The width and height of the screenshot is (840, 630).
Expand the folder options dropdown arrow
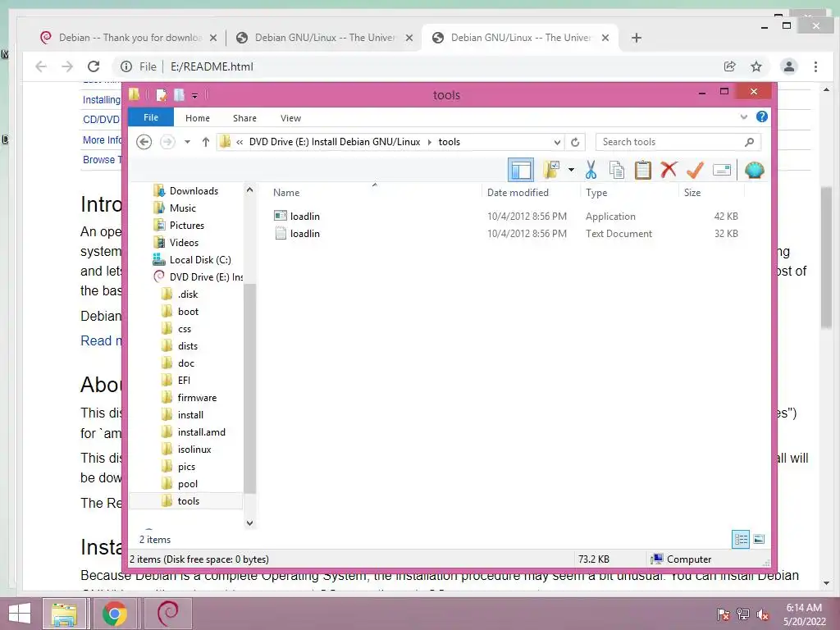point(571,171)
